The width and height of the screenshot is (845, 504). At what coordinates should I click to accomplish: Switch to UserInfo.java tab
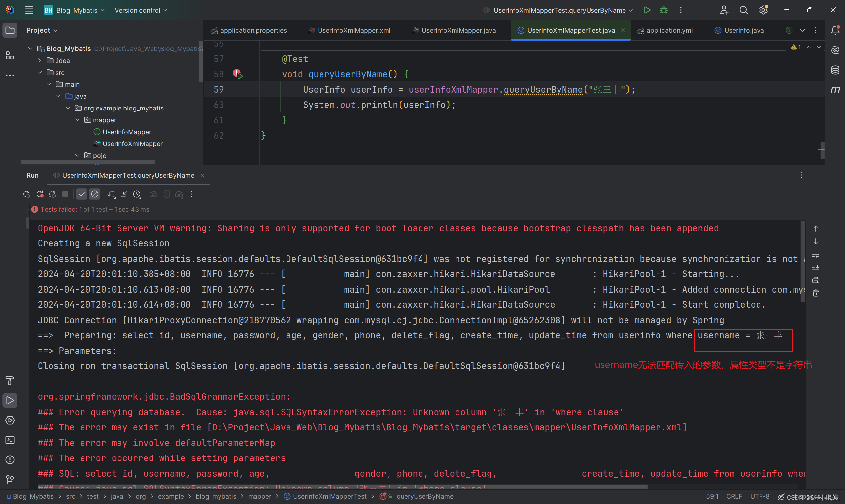[x=739, y=30]
